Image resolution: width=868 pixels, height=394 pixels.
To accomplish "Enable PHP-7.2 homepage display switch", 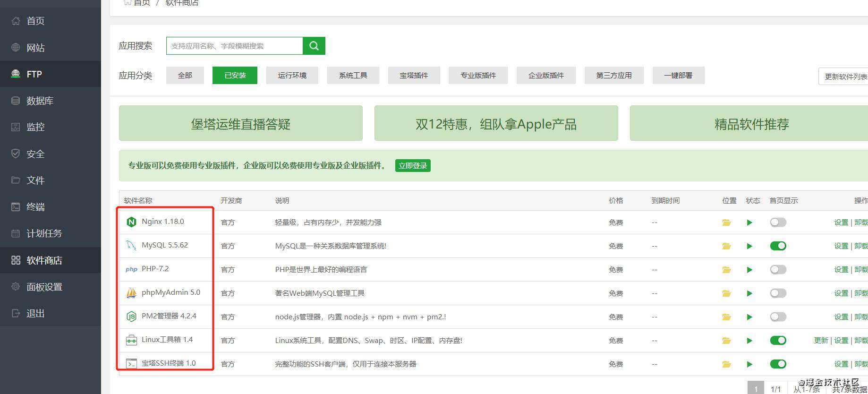I will 778,270.
